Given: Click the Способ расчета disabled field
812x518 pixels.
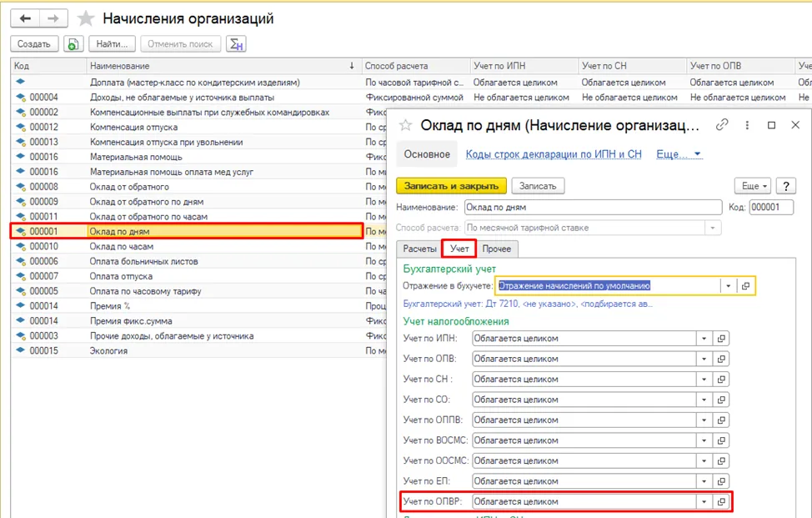Looking at the screenshot, I should point(593,228).
